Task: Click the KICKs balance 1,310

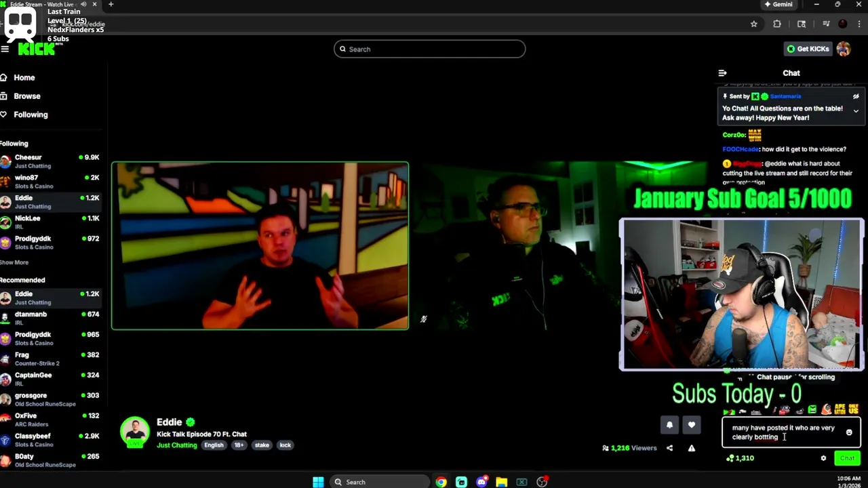Action: tap(740, 458)
